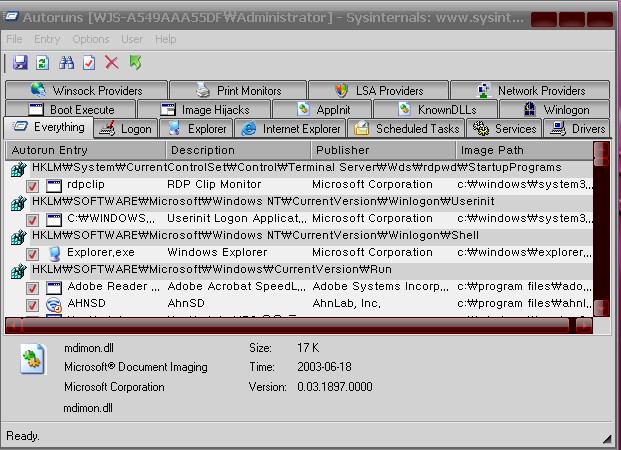Switch to the Drivers tab
Image resolution: width=621 pixels, height=450 pixels.
click(x=577, y=129)
